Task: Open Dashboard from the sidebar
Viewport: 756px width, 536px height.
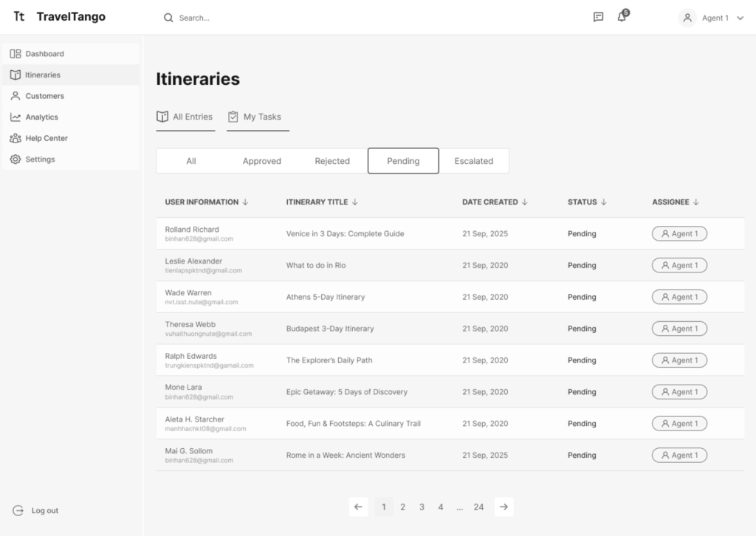Action: [x=44, y=54]
